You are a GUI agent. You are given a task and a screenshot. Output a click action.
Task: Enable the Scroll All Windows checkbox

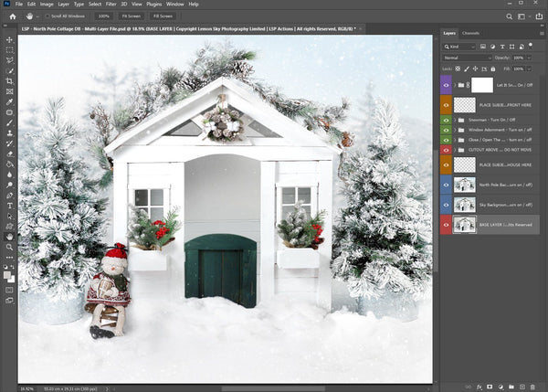point(48,16)
